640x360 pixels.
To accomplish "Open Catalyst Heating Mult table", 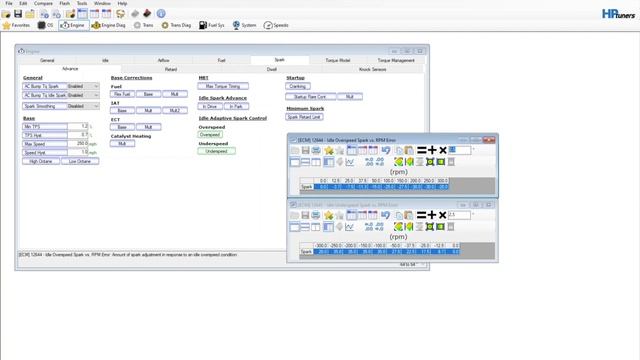I will click(x=122, y=144).
